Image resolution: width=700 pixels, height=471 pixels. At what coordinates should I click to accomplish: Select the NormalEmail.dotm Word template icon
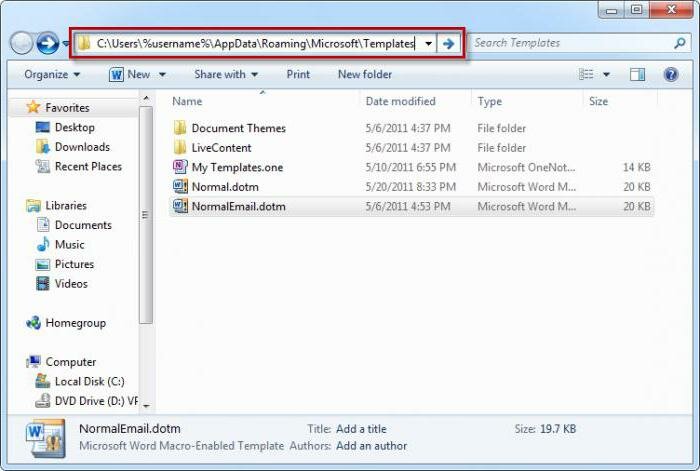tap(180, 206)
